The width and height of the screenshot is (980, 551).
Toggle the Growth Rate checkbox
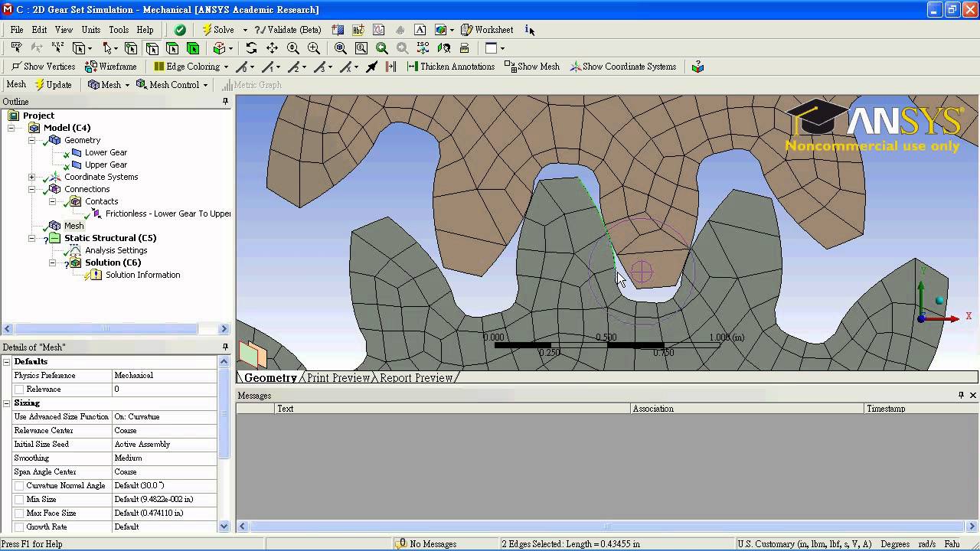point(19,527)
